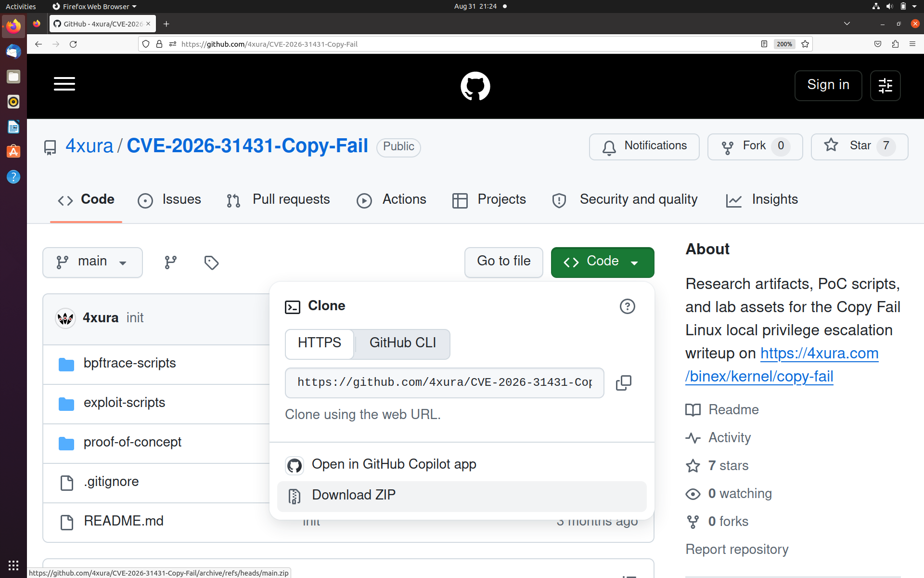The height and width of the screenshot is (578, 924).
Task: Open a new browser tab
Action: (166, 24)
